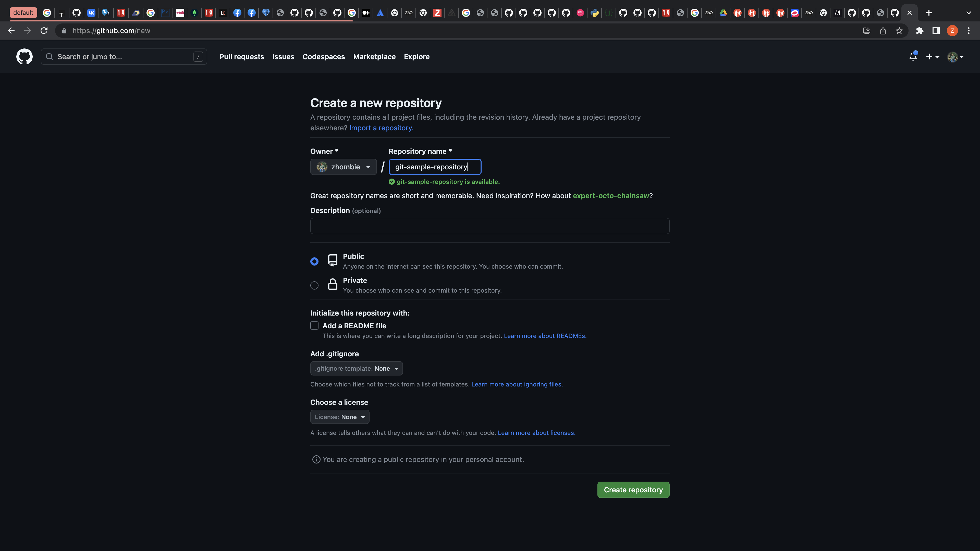Open the License dropdown
Viewport: 980px width, 551px height.
coord(339,417)
